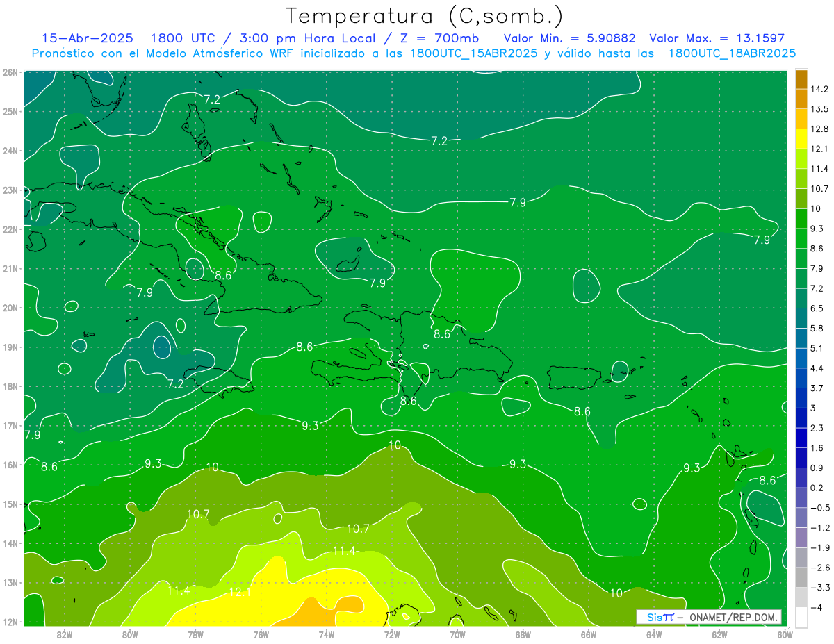Click the longitude axis label '78W'

pyautogui.click(x=195, y=634)
